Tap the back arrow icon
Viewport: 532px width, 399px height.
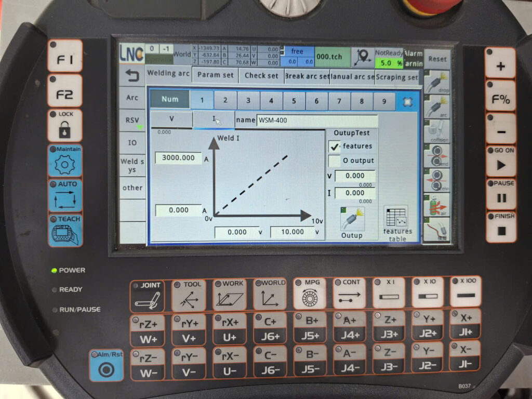132,77
